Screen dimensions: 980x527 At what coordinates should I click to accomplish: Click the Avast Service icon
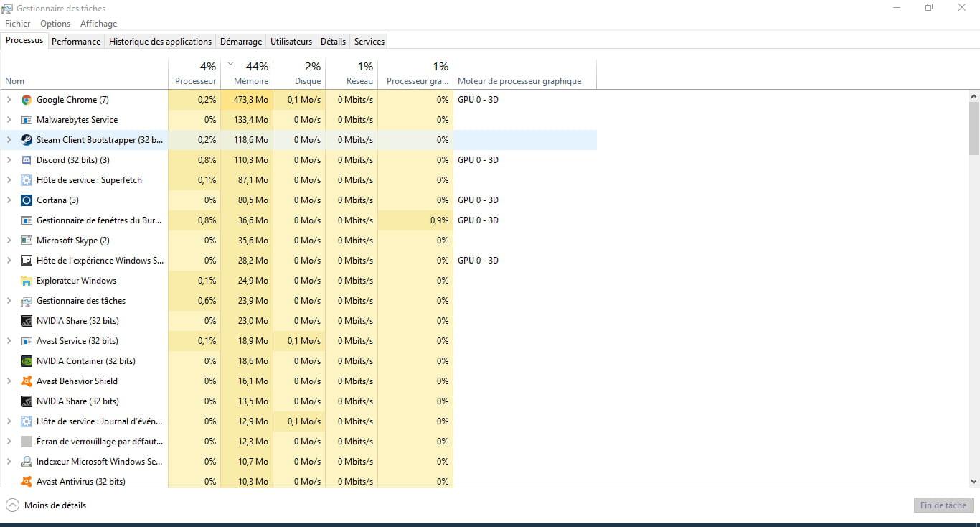click(27, 341)
